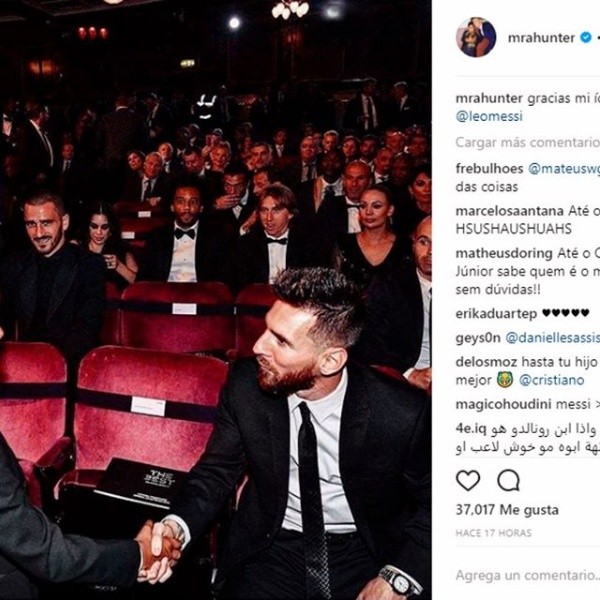The image size is (600, 600).
Task: Open mrahunter username in post header
Action: [x=541, y=38]
